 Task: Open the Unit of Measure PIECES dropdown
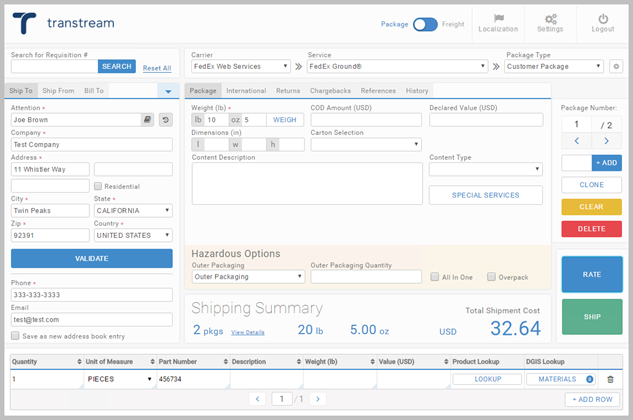(x=119, y=379)
